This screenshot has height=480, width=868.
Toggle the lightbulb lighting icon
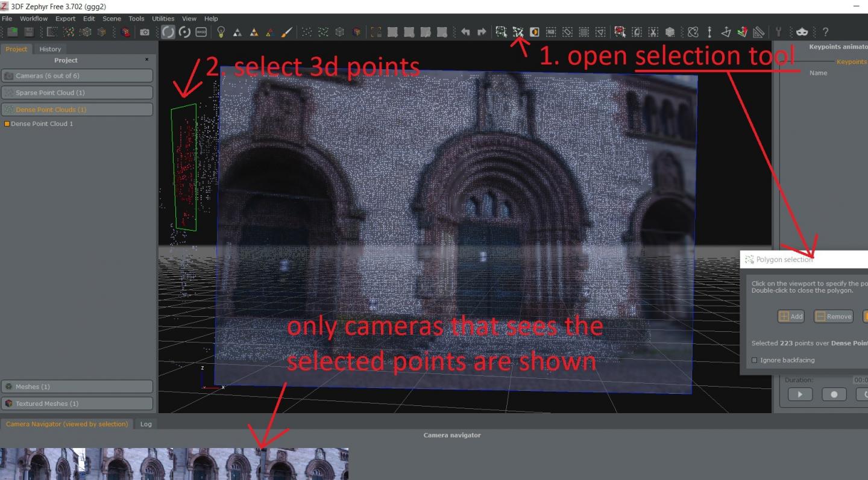[221, 32]
